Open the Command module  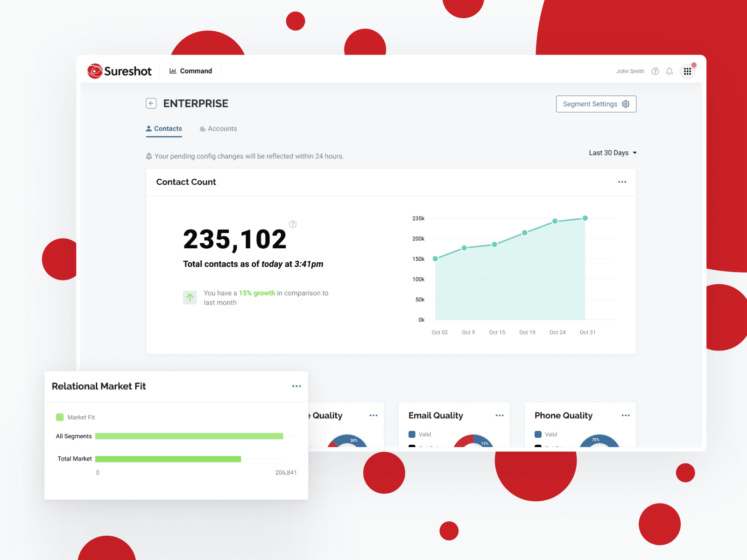coord(190,71)
